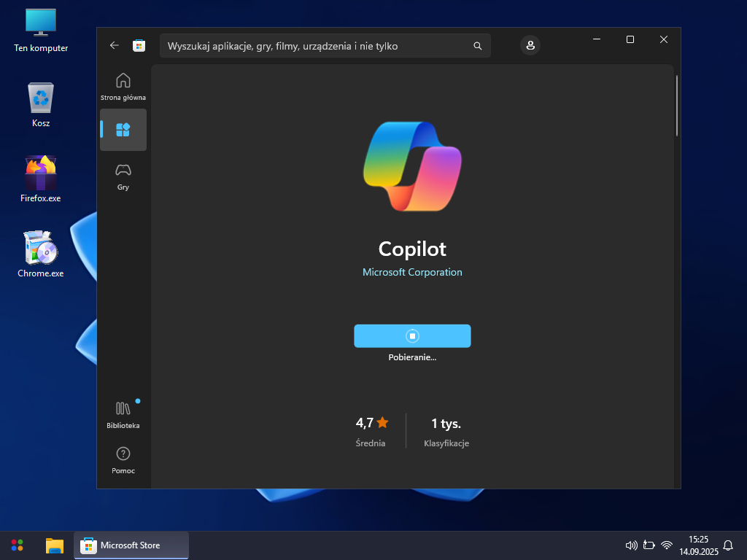This screenshot has height=560, width=747.
Task: Open the notifications bell icon
Action: pyautogui.click(x=728, y=545)
